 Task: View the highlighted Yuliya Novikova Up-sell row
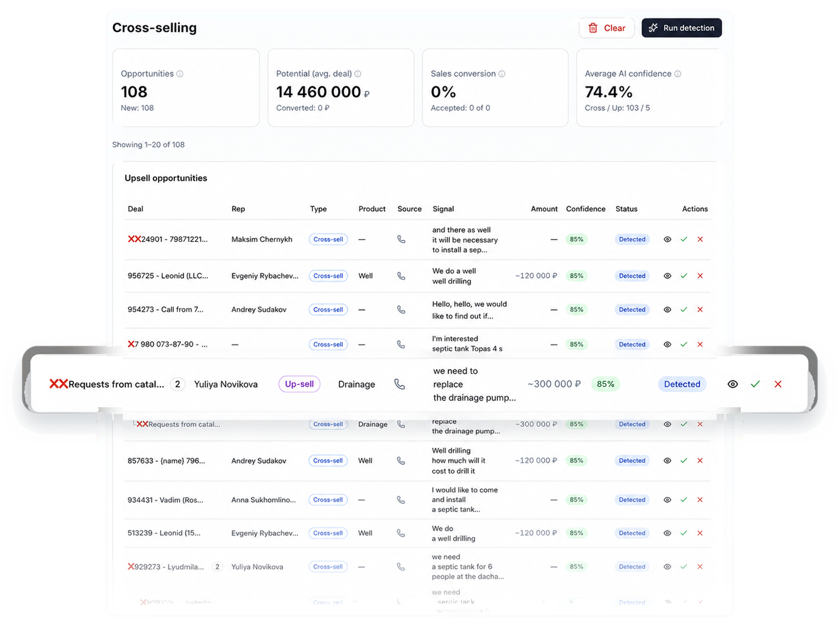point(732,384)
